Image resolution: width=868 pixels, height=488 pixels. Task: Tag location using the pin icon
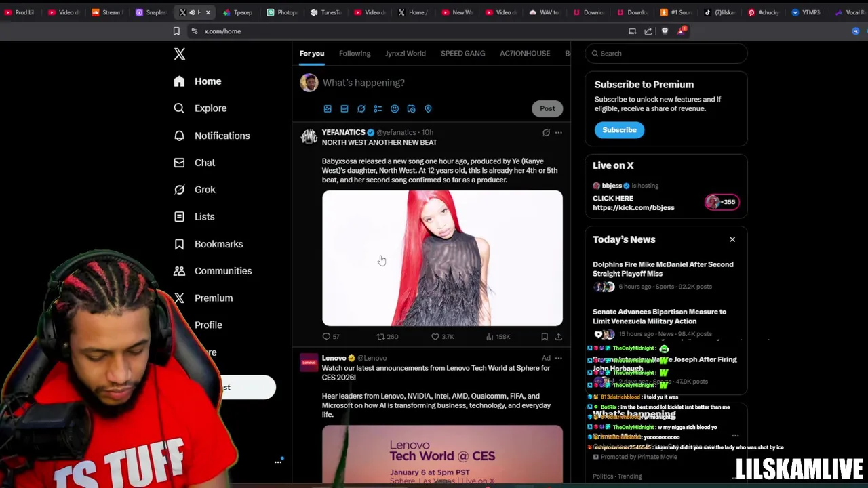[x=428, y=108]
